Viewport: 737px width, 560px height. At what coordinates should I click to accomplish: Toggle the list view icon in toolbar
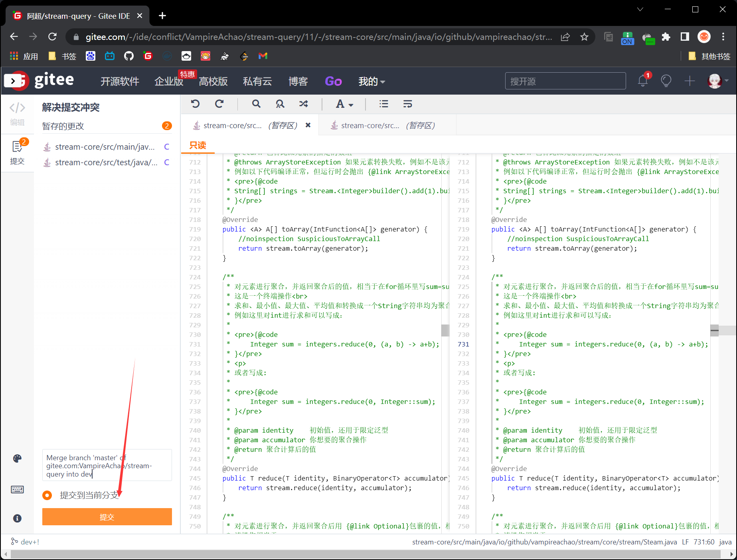coord(383,104)
